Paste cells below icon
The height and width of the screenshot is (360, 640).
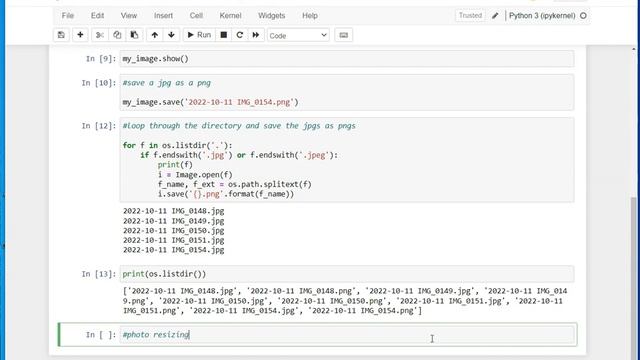(x=134, y=35)
